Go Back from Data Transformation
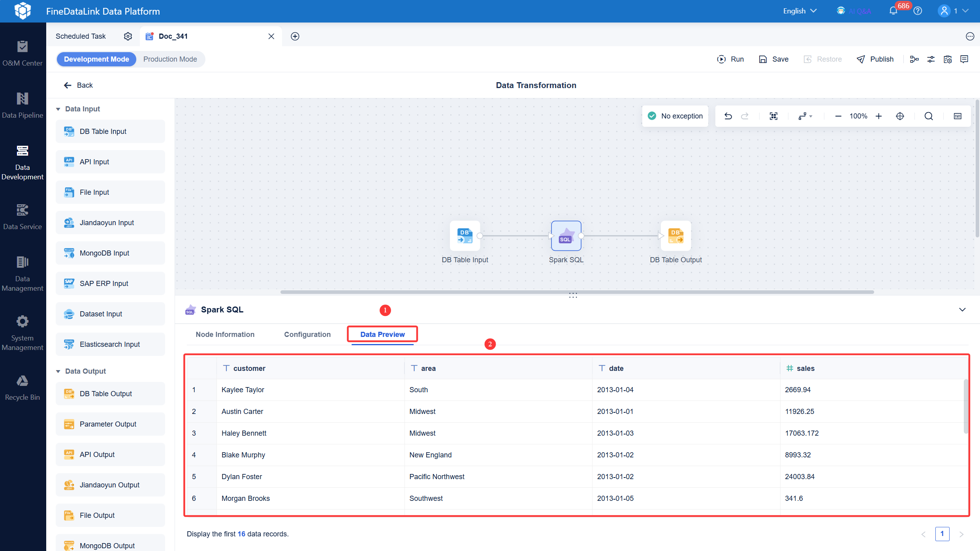980x551 pixels. tap(78, 85)
